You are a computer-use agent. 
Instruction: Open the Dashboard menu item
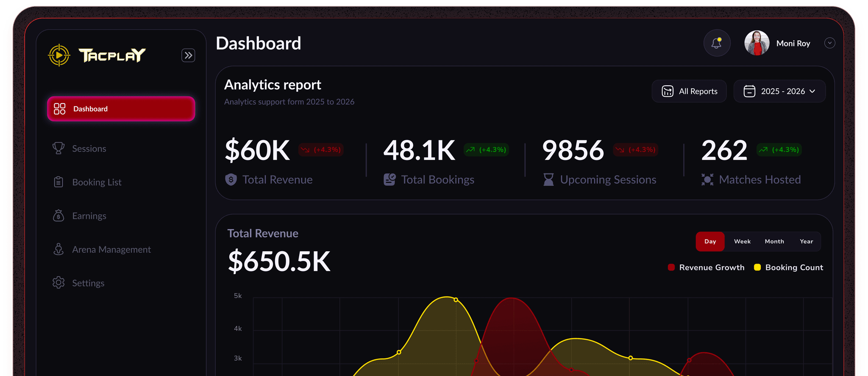click(121, 109)
